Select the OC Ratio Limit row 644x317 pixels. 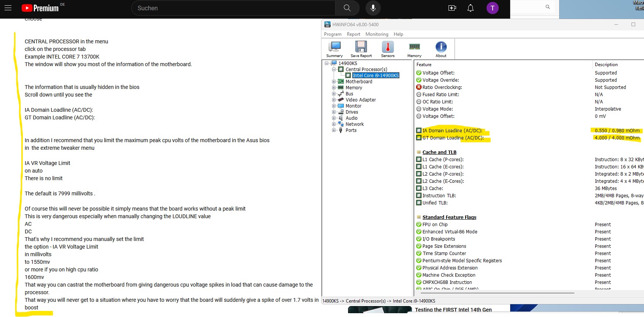click(x=530, y=102)
